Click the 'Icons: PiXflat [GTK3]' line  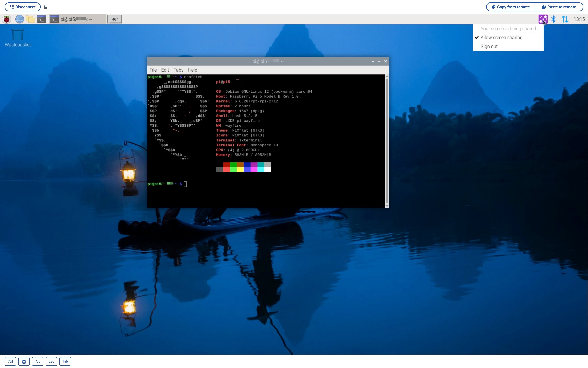[240, 135]
